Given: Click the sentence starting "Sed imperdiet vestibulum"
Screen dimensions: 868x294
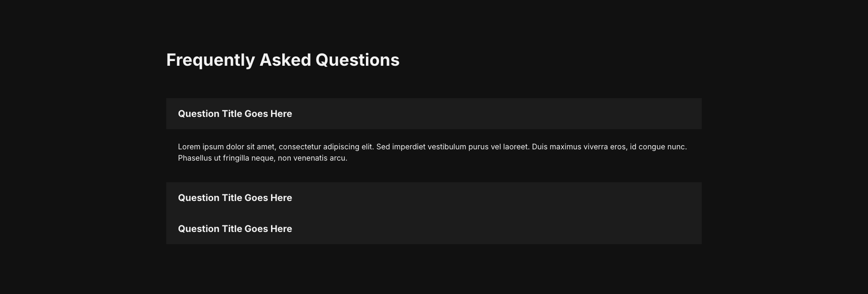Looking at the screenshot, I should (453, 147).
